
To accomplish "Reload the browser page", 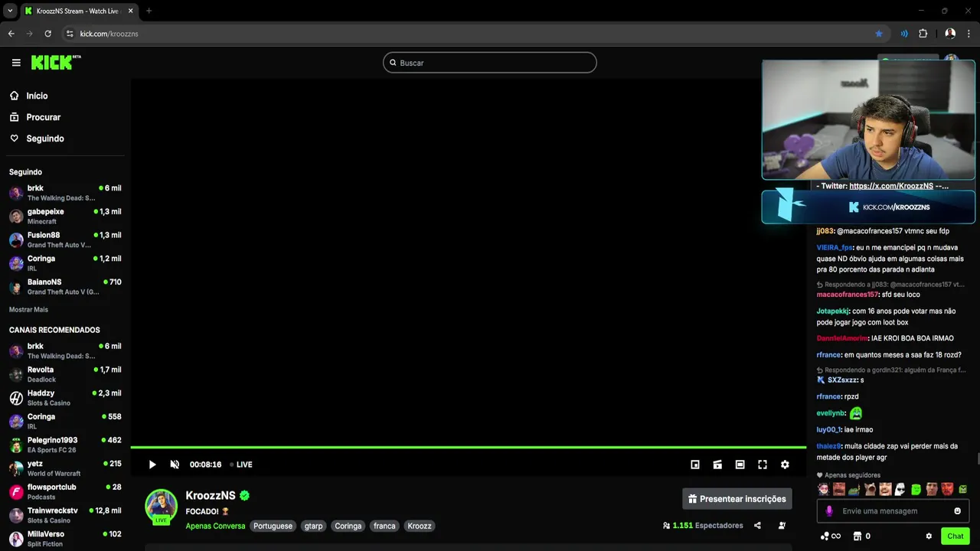I will click(47, 34).
